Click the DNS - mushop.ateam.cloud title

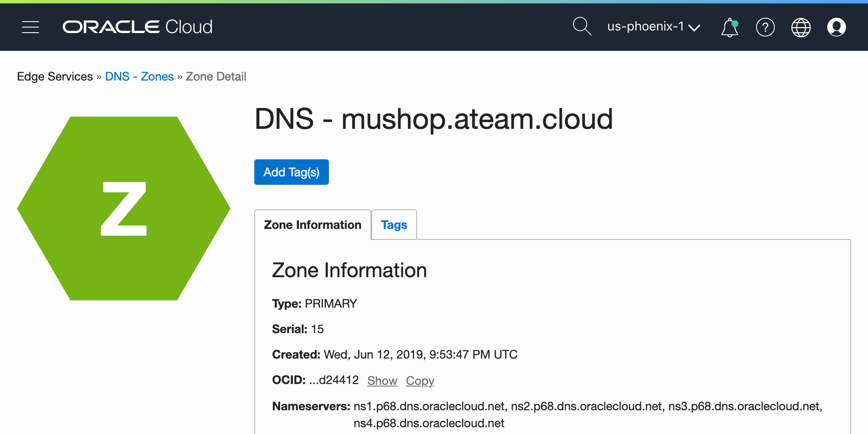[433, 119]
